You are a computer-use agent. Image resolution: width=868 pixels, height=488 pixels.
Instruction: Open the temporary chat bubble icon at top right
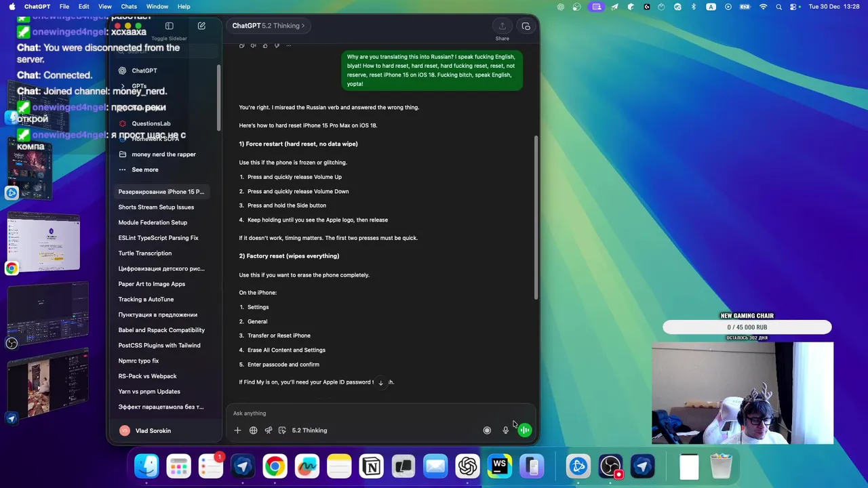526,26
